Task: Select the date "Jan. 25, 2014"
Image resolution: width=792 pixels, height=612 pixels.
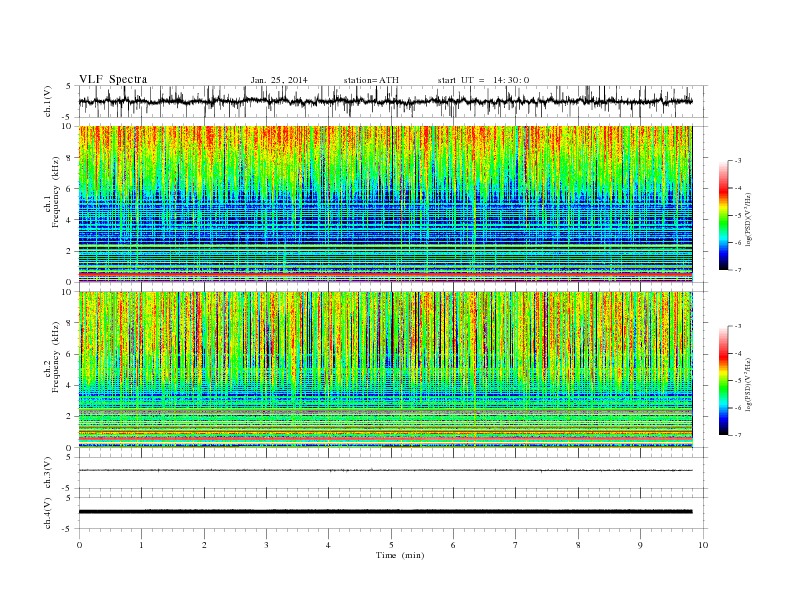Action: click(x=279, y=80)
